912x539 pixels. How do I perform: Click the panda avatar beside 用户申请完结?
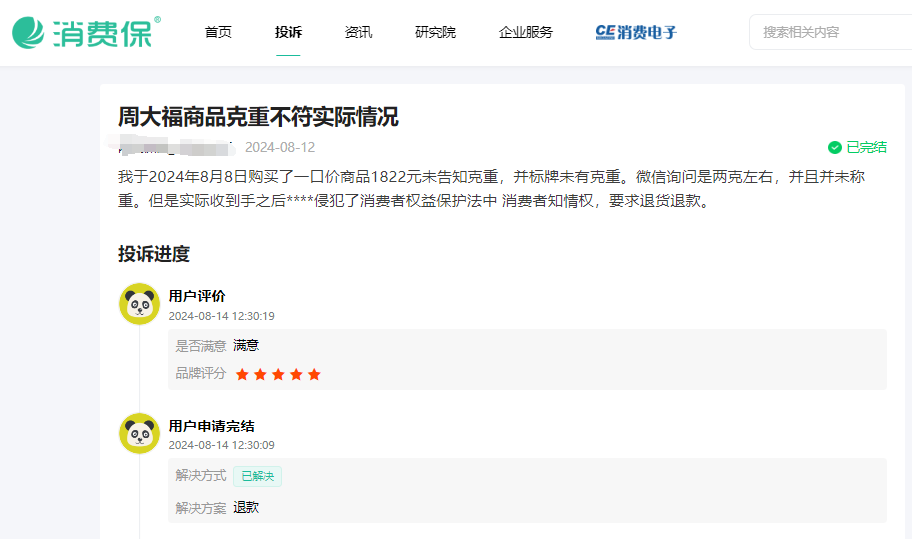click(x=140, y=433)
